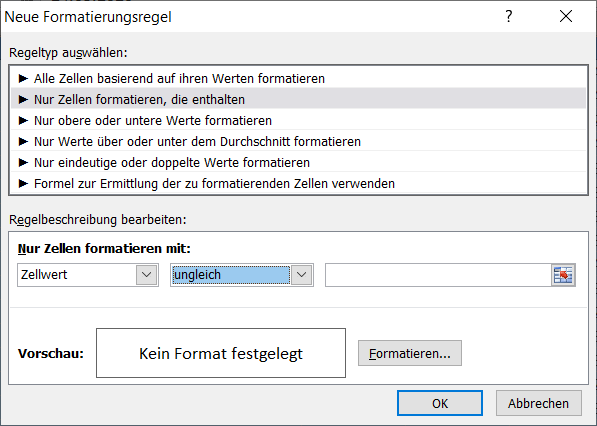This screenshot has height=426, width=597.
Task: Choose 'Nur eindeutige oder doppelte Werte formatieren'
Action: pos(298,162)
